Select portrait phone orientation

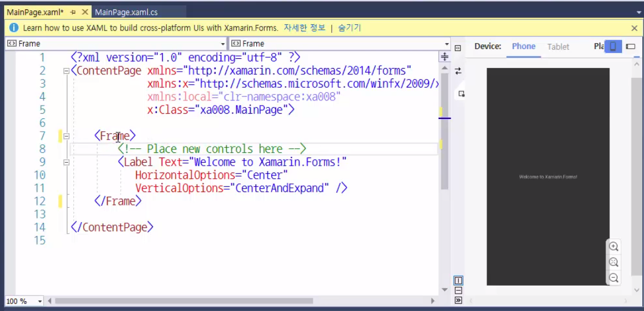pyautogui.click(x=613, y=46)
